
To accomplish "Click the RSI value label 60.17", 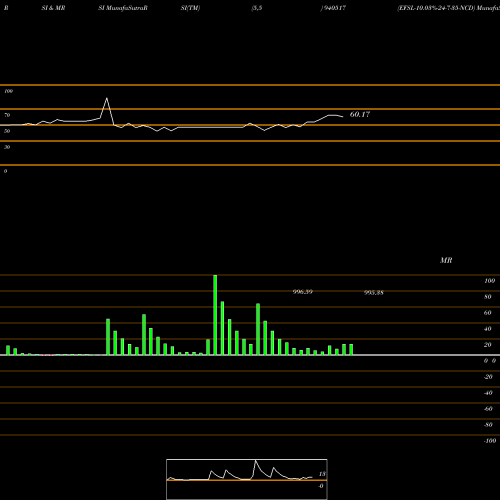I will click(360, 114).
